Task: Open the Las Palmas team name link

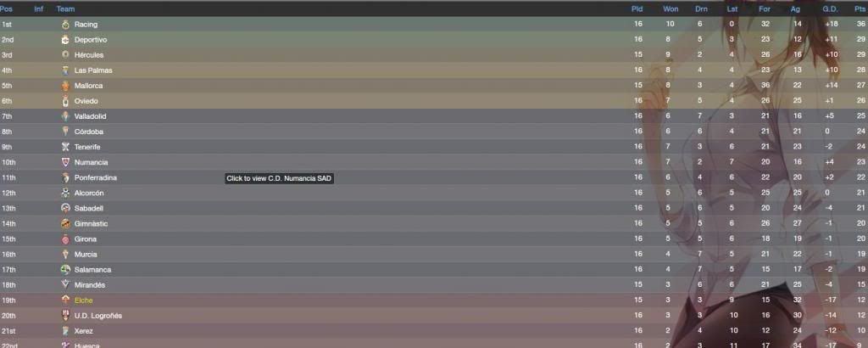Action: [93, 70]
